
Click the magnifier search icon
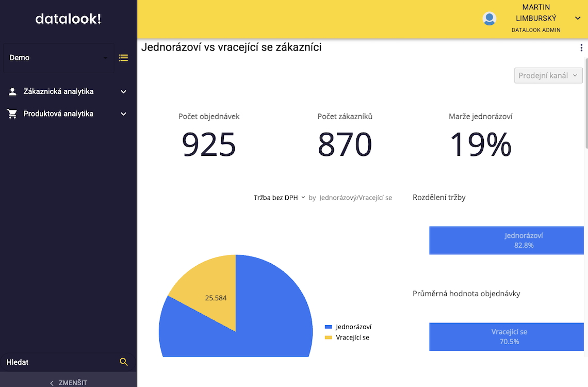pos(124,362)
